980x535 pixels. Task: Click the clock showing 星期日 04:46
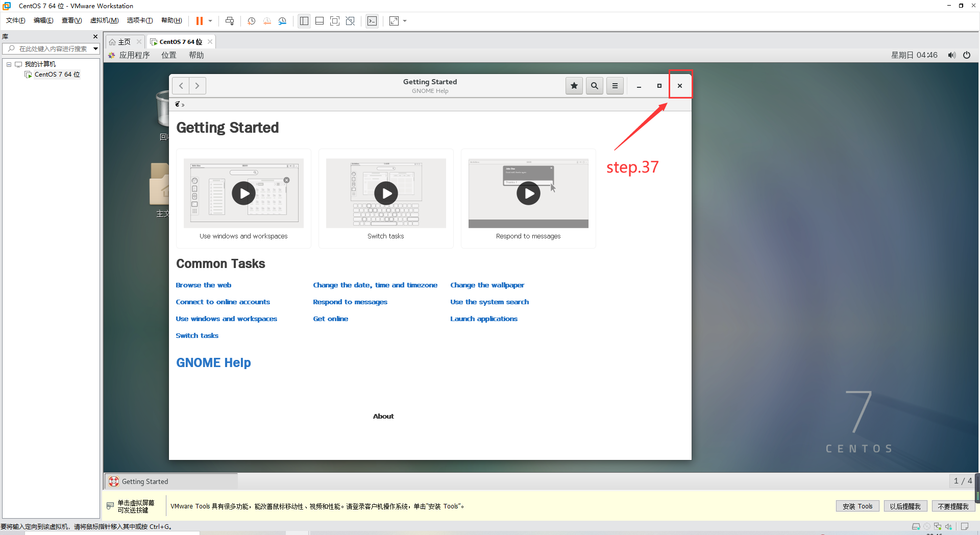(x=914, y=55)
